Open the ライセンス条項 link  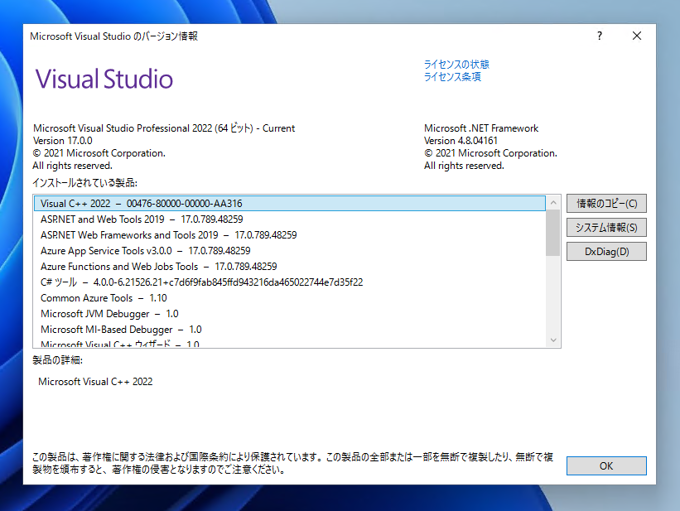pyautogui.click(x=452, y=77)
